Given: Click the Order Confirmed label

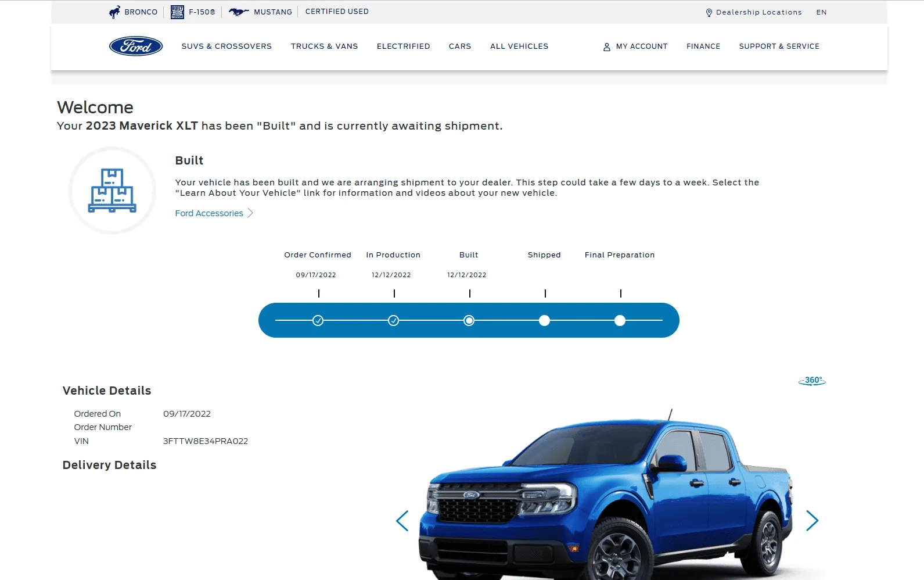Looking at the screenshot, I should 318,255.
